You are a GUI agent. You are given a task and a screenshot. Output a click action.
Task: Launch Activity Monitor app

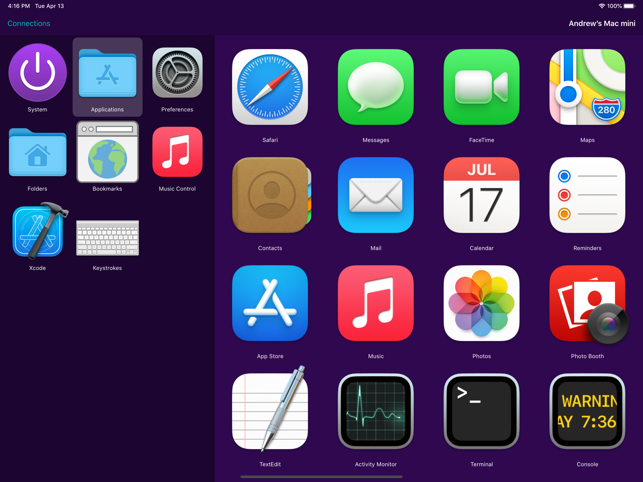coord(376,411)
